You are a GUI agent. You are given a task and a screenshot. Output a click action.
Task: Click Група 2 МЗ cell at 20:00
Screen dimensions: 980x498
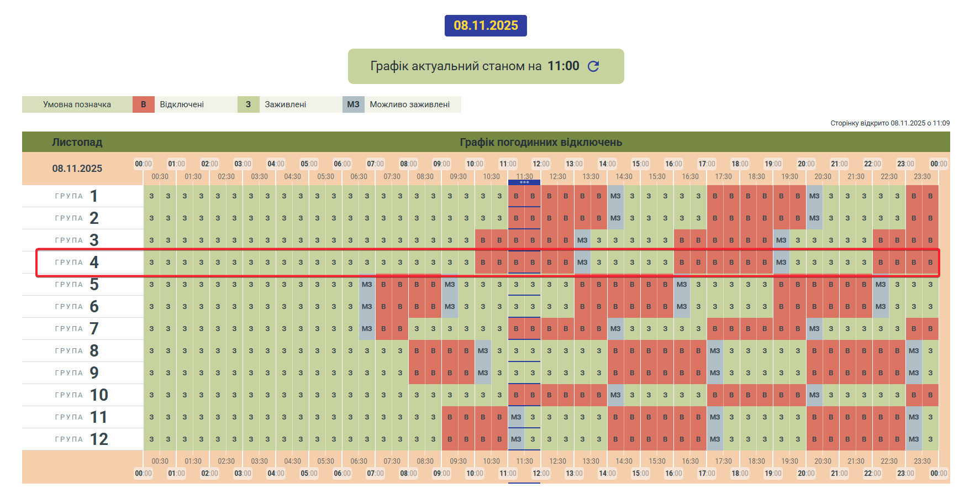click(x=814, y=218)
